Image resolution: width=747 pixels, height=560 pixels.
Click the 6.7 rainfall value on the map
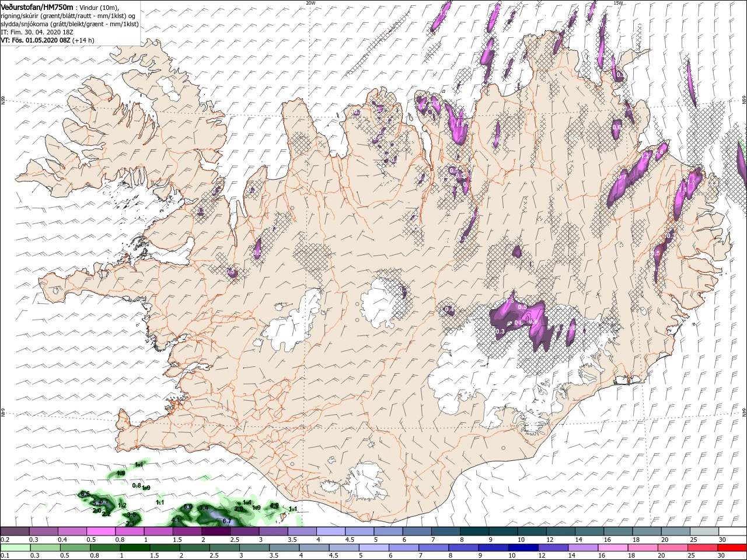228,521
